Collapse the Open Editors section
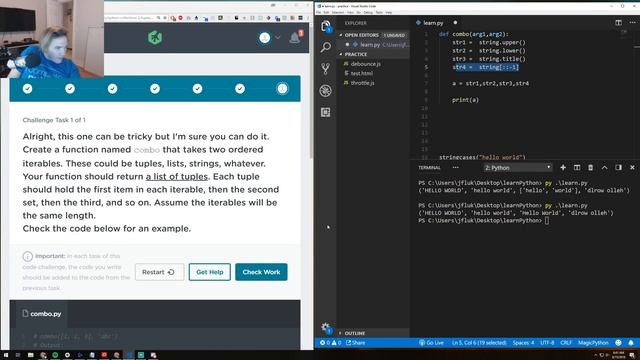The image size is (640, 360). (373, 35)
